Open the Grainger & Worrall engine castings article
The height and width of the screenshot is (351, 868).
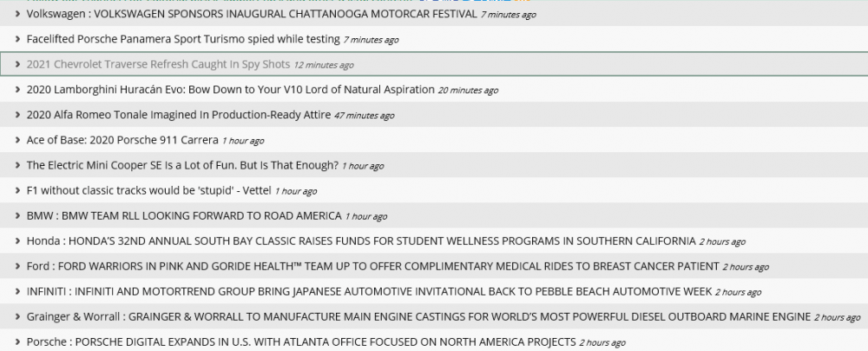418,317
